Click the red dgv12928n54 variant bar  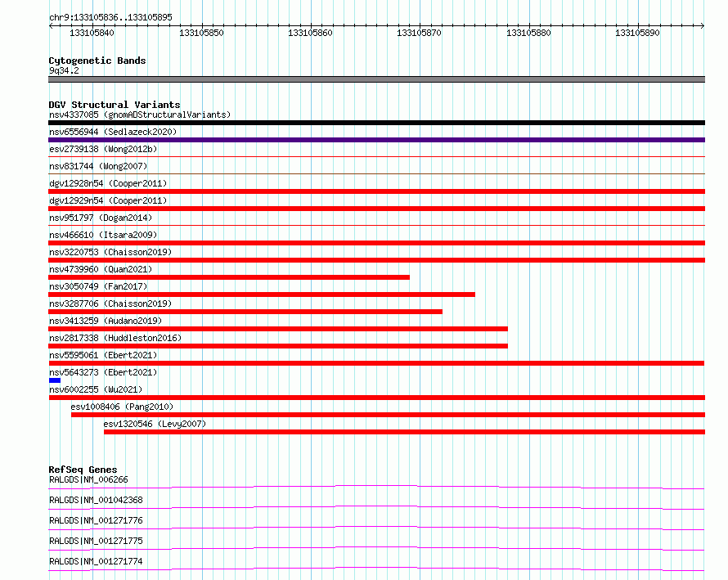[376, 191]
